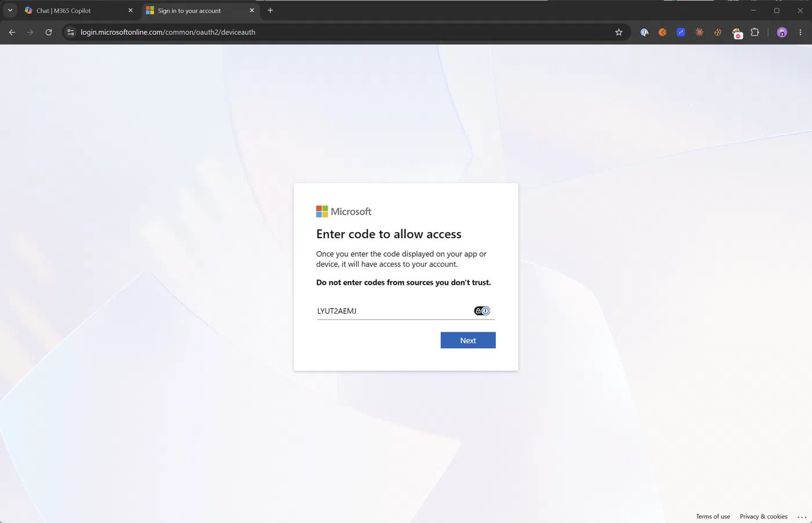Image resolution: width=812 pixels, height=523 pixels.
Task: Reload the current page
Action: 49,32
